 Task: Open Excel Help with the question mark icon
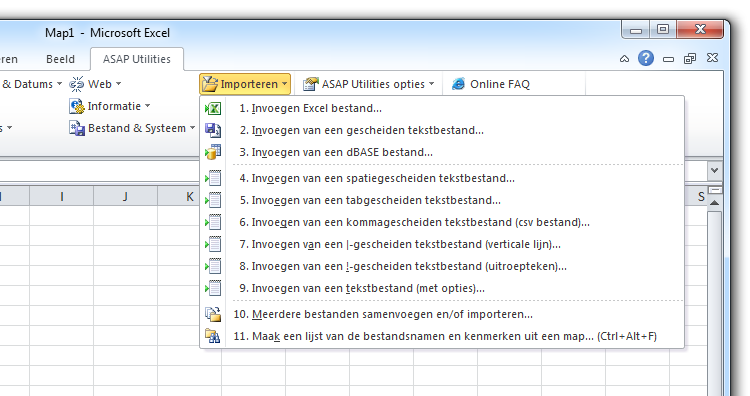(646, 58)
